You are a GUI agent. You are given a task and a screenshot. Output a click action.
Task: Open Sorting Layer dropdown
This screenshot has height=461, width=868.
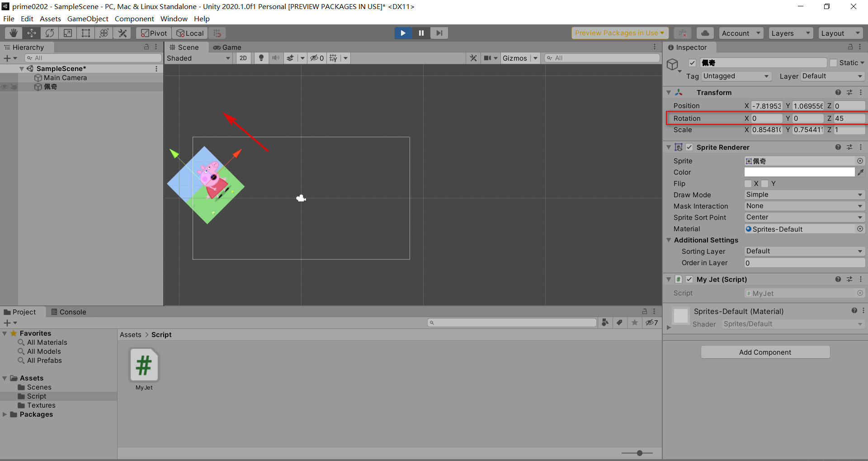click(x=804, y=251)
